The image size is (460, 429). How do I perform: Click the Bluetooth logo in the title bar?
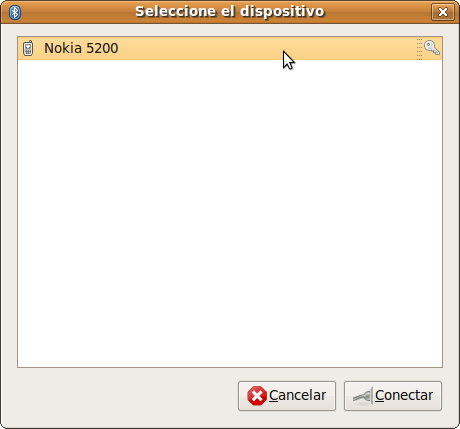[15, 12]
